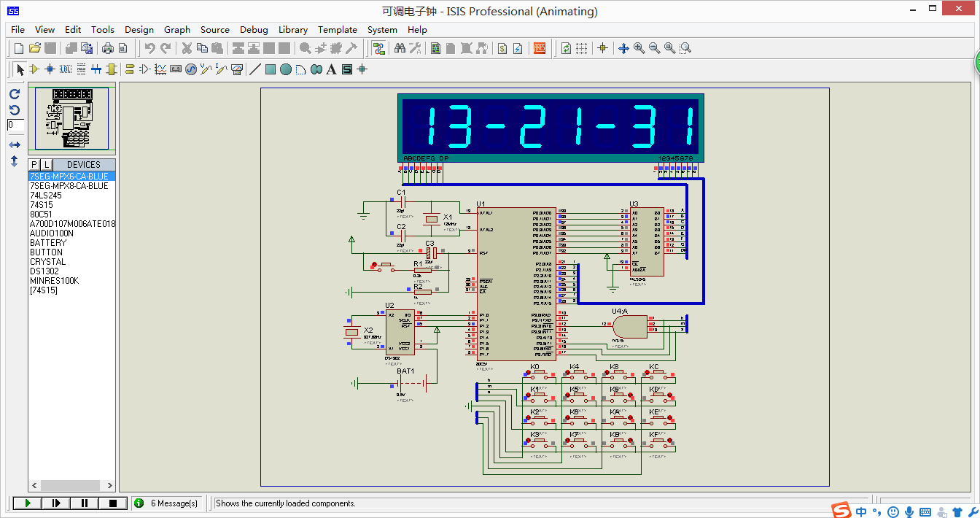Select the Buses Mode tool
Image resolution: width=980 pixels, height=518 pixels.
click(96, 69)
